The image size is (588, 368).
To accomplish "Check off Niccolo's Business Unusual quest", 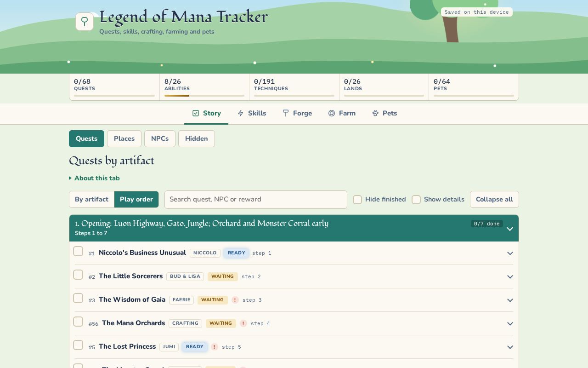I will (x=78, y=251).
